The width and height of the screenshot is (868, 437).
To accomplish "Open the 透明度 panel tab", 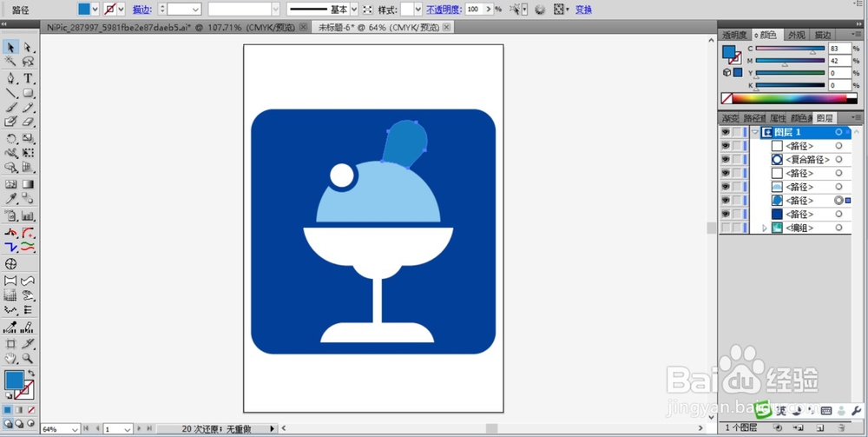I will (x=734, y=35).
